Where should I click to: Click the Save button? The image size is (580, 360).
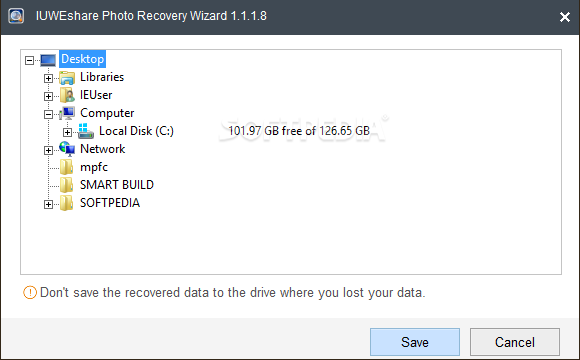point(415,342)
